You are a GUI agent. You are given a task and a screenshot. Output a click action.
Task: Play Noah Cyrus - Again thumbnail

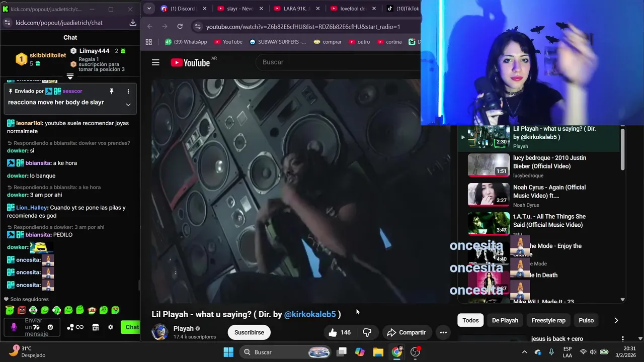489,194
